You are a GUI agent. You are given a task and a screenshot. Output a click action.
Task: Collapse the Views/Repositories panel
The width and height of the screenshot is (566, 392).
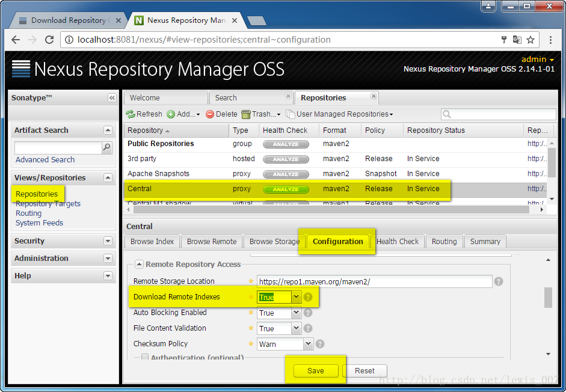108,177
